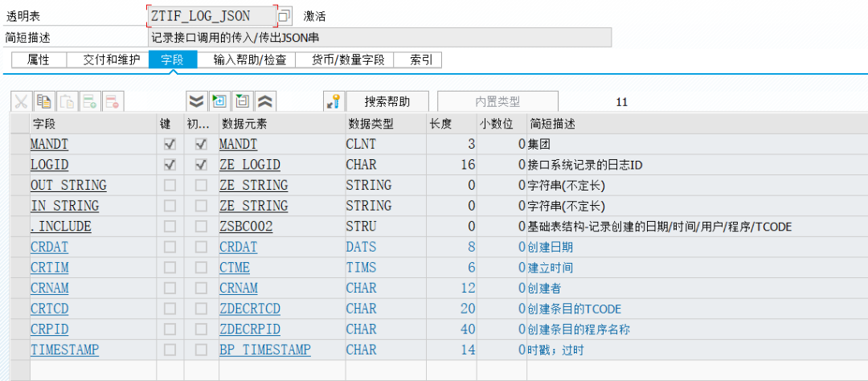This screenshot has width=868, height=381.
Task: Open data element link ZDECRPID
Action: 250,330
